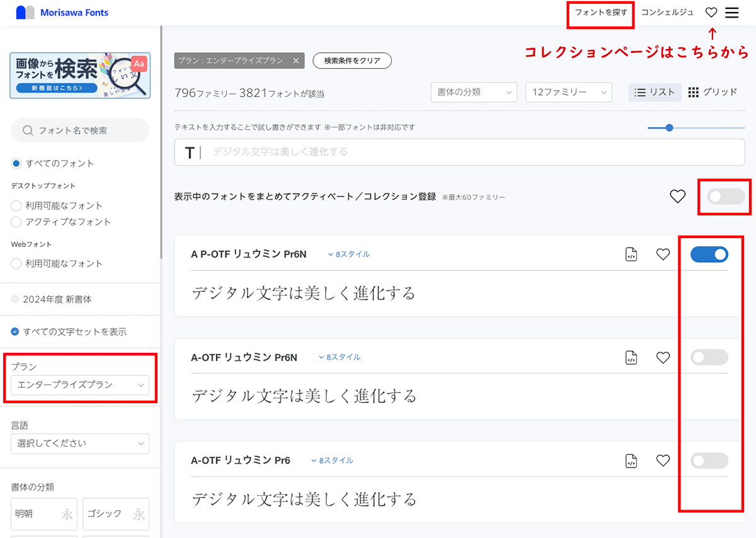Select すべてのフォント radio option
The height and width of the screenshot is (538, 756).
click(16, 164)
